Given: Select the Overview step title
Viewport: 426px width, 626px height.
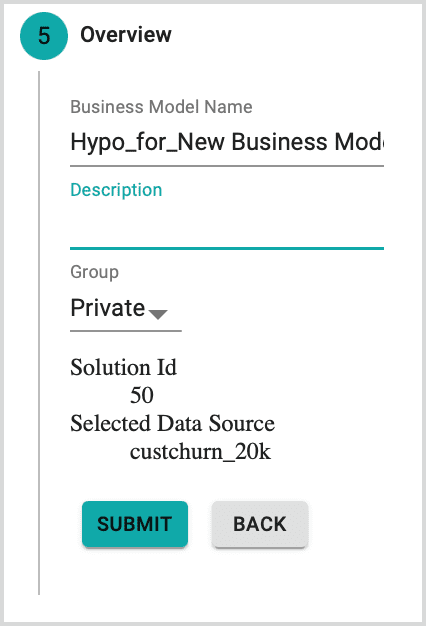Looking at the screenshot, I should [126, 35].
